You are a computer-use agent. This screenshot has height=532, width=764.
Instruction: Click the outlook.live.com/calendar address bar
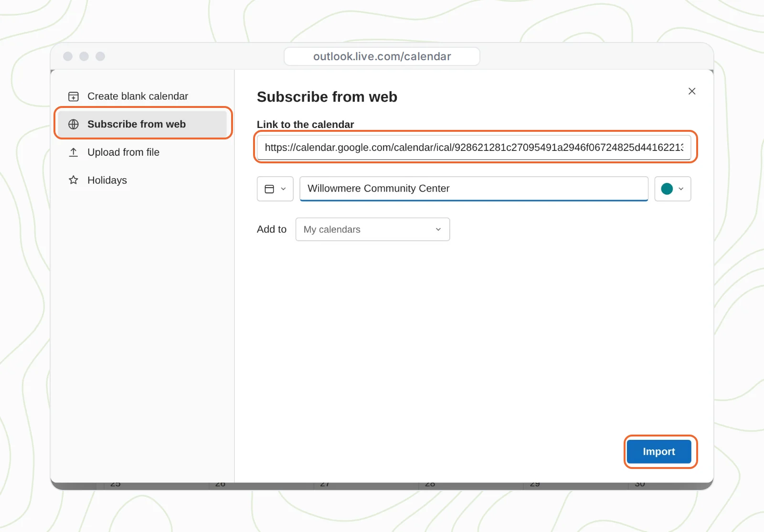coord(382,56)
